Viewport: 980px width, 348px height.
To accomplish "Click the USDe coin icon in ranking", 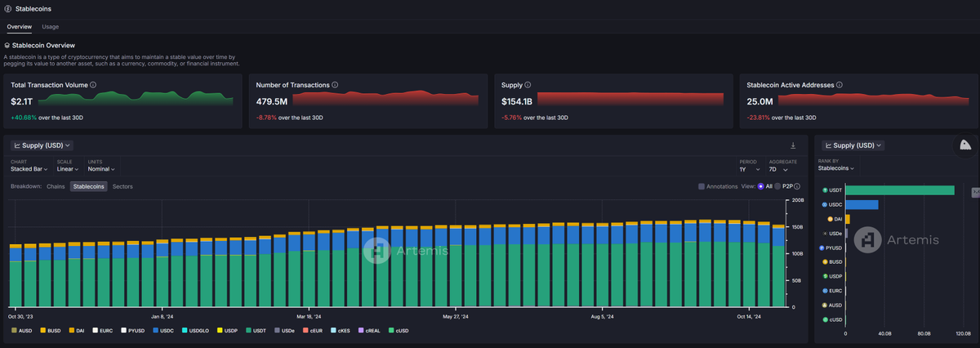I will point(825,233).
